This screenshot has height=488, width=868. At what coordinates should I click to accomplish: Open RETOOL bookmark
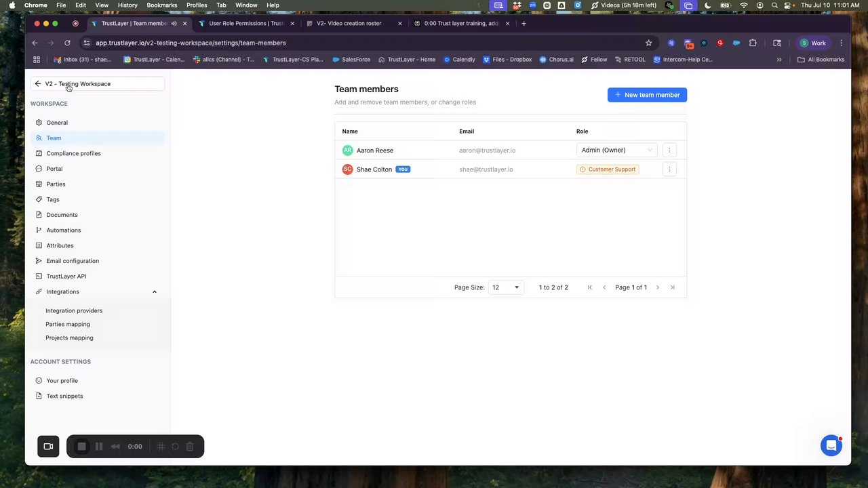[x=630, y=60]
